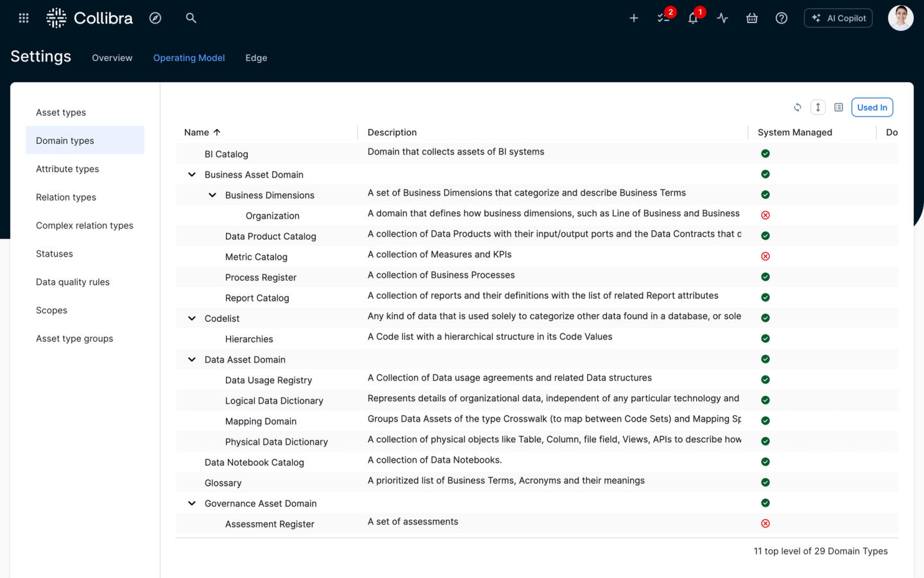Collapse the Codelist tree node

(192, 319)
